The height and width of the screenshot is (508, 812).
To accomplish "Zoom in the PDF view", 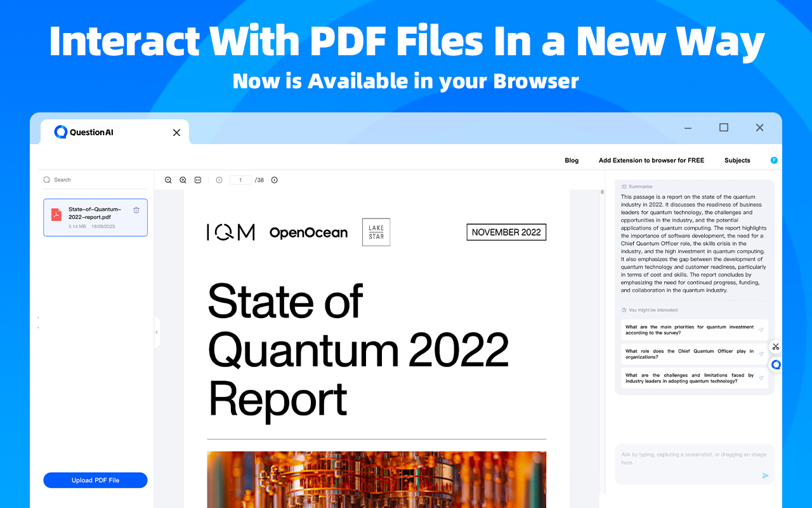I will pos(183,180).
